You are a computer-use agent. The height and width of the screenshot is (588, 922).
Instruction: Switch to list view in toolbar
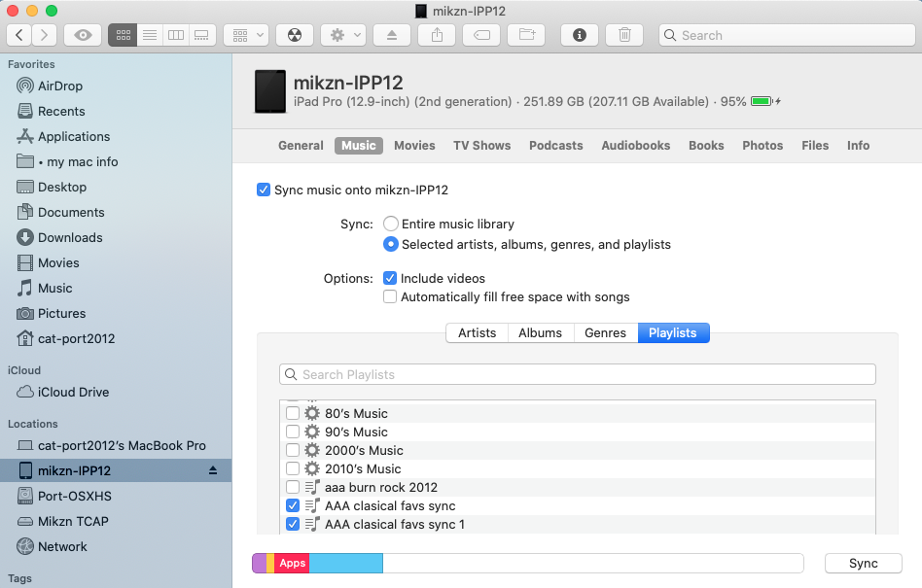point(150,35)
